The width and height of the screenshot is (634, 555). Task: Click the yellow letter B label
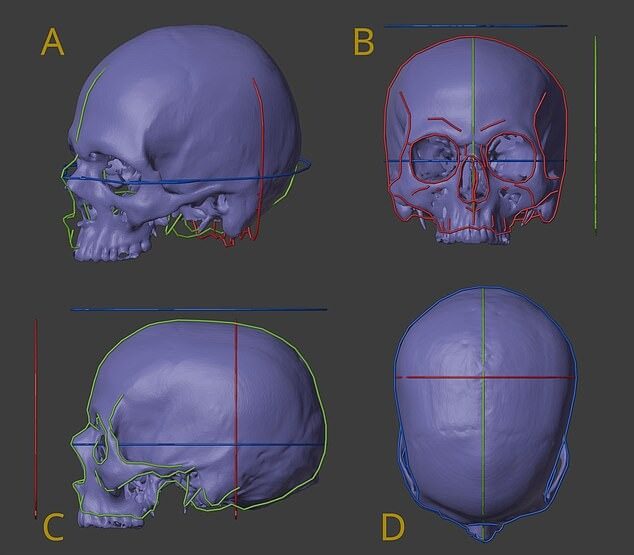364,44
